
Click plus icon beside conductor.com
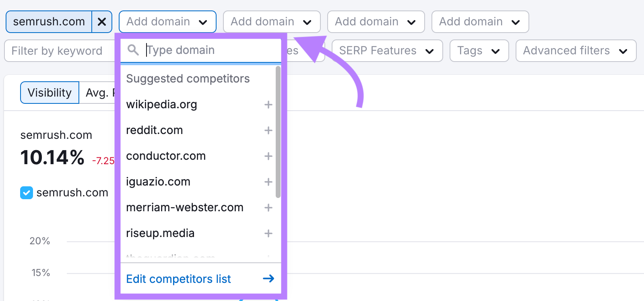pyautogui.click(x=268, y=156)
